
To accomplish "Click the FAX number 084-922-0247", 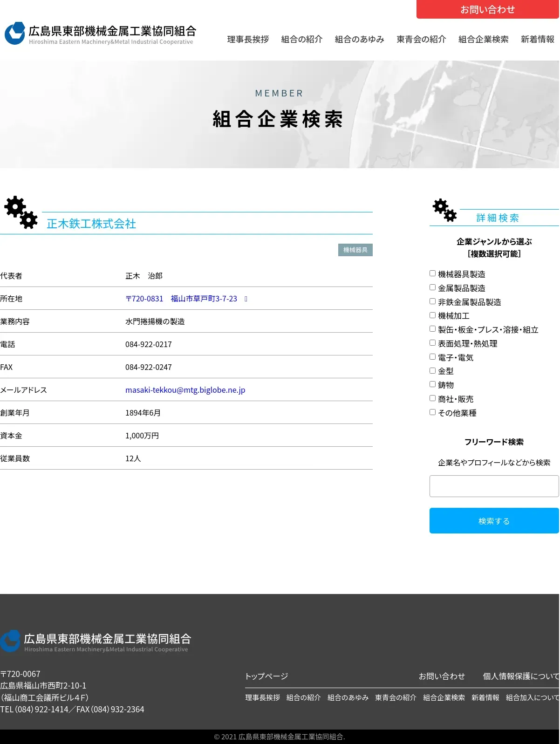I will click(149, 367).
